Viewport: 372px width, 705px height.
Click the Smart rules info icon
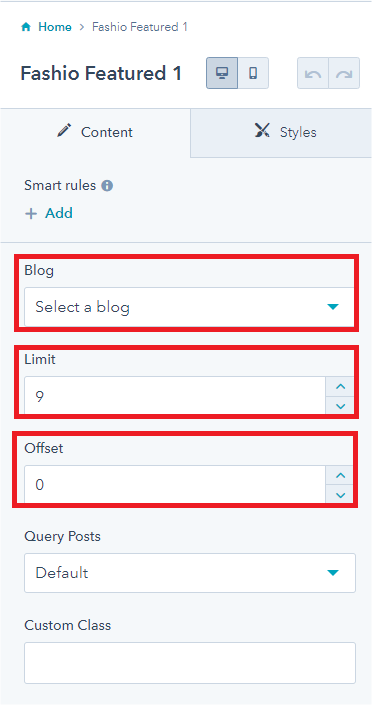(107, 186)
